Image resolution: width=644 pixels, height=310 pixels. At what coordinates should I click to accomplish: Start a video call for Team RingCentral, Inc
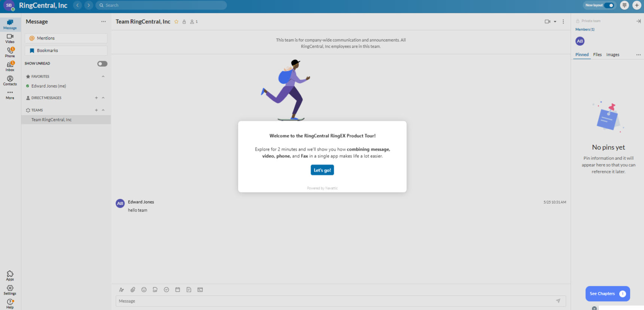546,21
